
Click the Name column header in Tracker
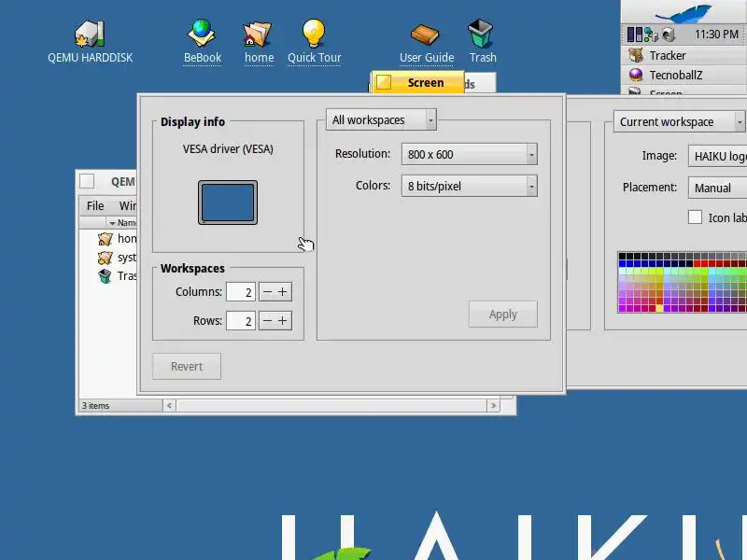coord(122,222)
